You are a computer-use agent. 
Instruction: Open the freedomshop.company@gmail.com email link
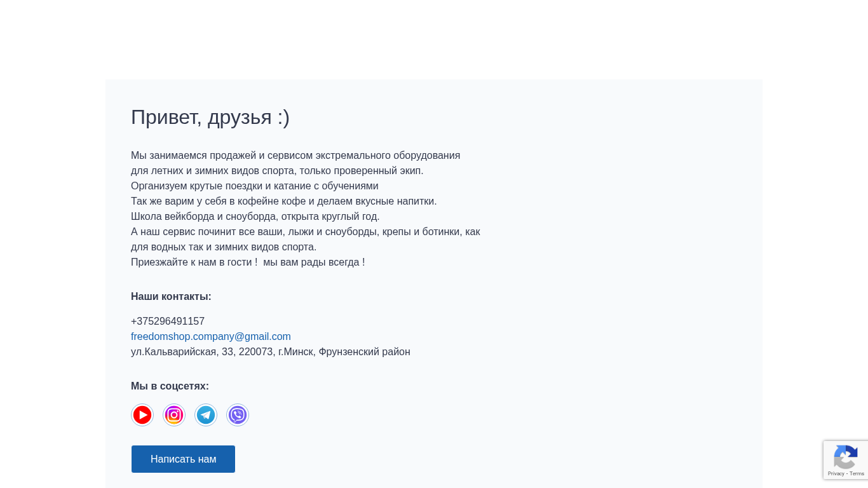click(x=211, y=337)
